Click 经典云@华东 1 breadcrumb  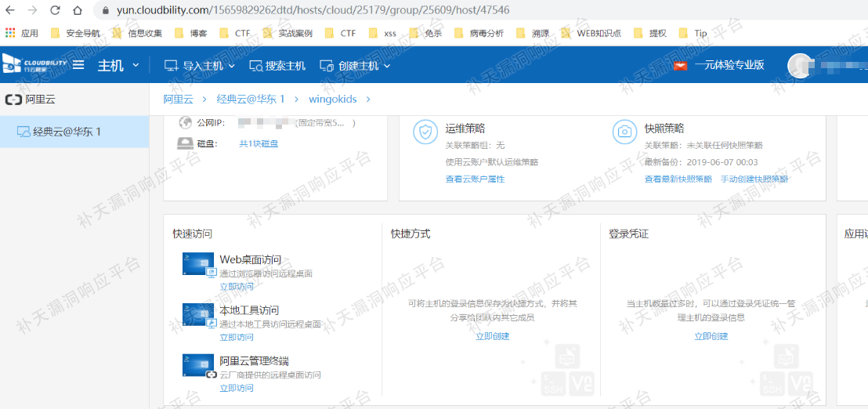point(250,99)
